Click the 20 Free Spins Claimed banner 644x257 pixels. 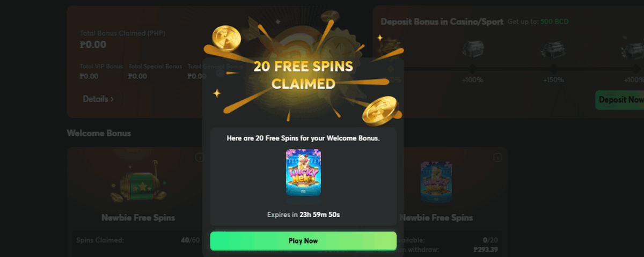pyautogui.click(x=303, y=75)
